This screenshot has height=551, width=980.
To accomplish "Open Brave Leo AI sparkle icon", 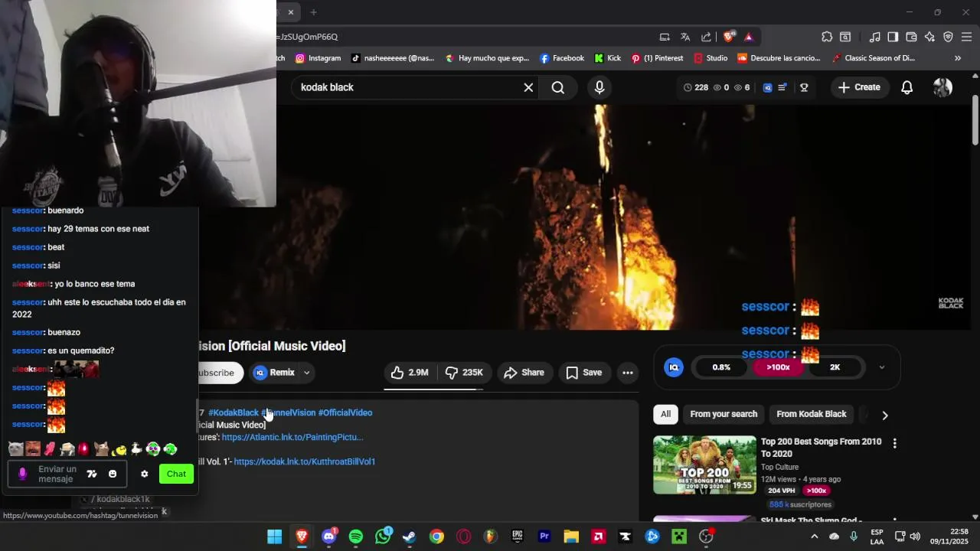I will [x=929, y=37].
